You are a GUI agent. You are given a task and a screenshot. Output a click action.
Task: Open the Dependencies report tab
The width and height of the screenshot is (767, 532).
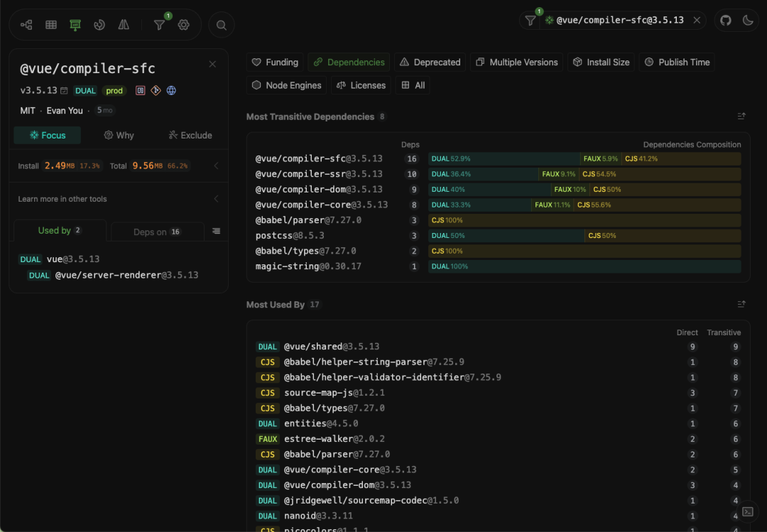click(x=349, y=63)
